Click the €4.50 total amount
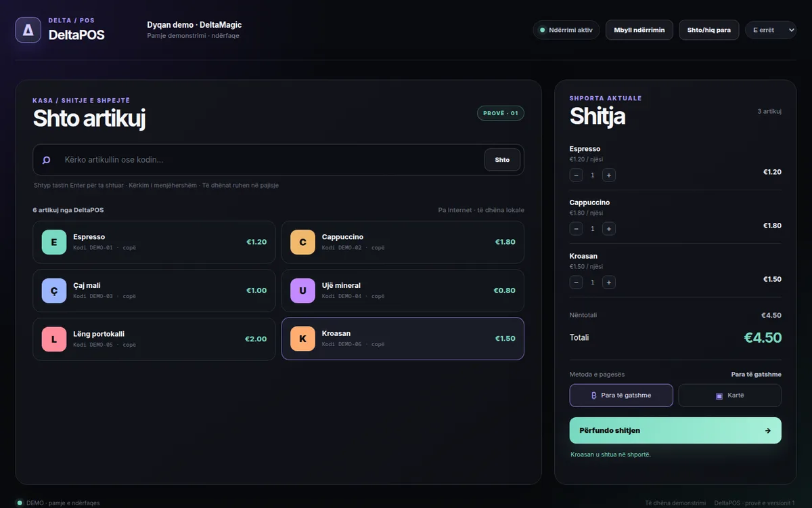The height and width of the screenshot is (508, 812). (x=763, y=337)
